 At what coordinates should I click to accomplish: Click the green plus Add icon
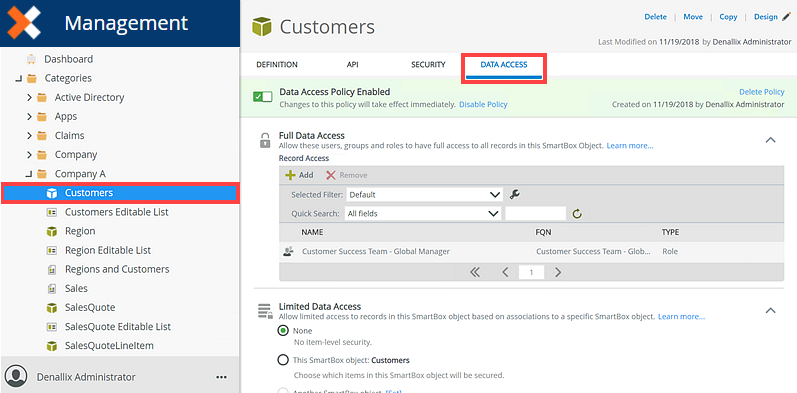click(290, 175)
